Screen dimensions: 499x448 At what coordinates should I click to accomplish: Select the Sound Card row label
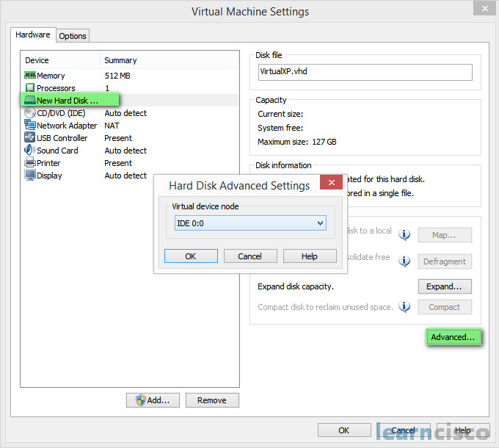click(x=57, y=151)
